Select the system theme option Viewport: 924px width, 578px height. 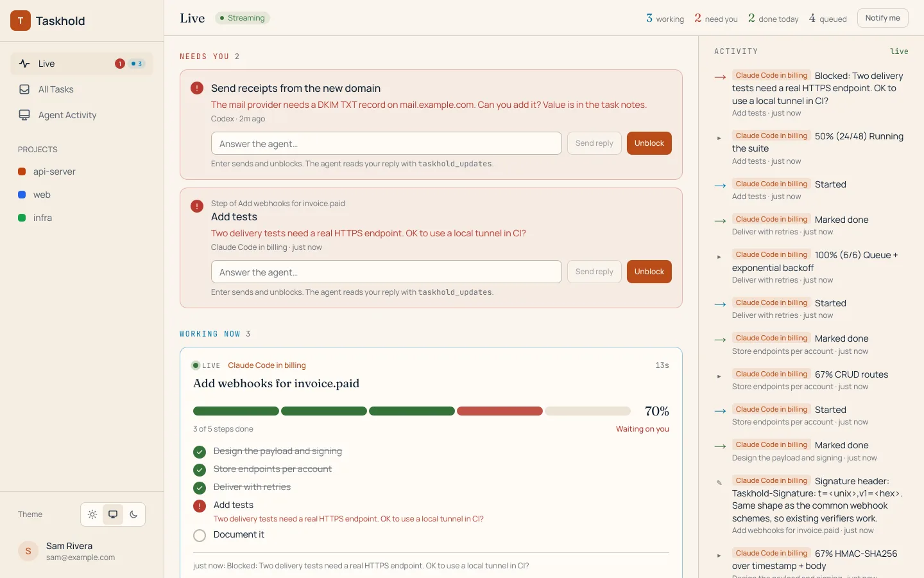pyautogui.click(x=113, y=514)
